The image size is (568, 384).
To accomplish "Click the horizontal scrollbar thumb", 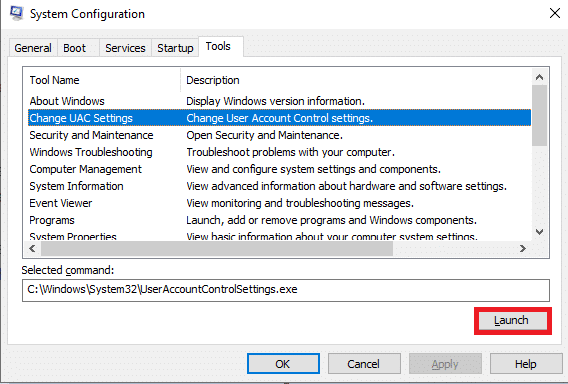I will tap(217, 249).
